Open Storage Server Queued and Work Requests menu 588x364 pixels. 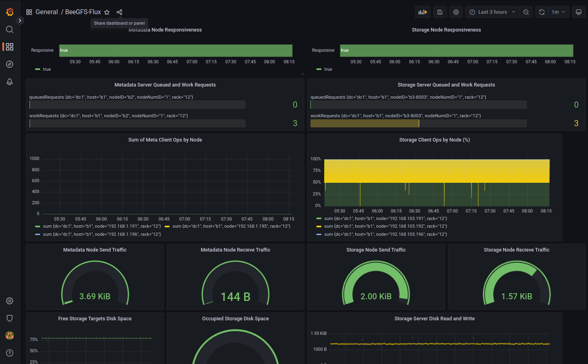tap(446, 85)
